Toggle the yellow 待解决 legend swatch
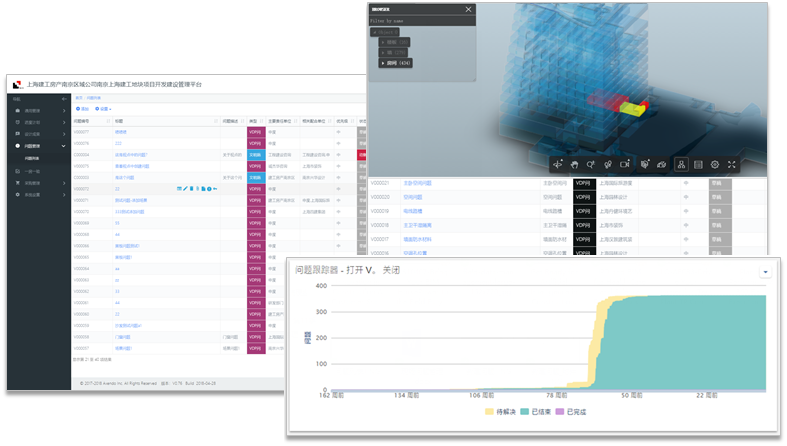The image size is (787, 446). (x=489, y=412)
